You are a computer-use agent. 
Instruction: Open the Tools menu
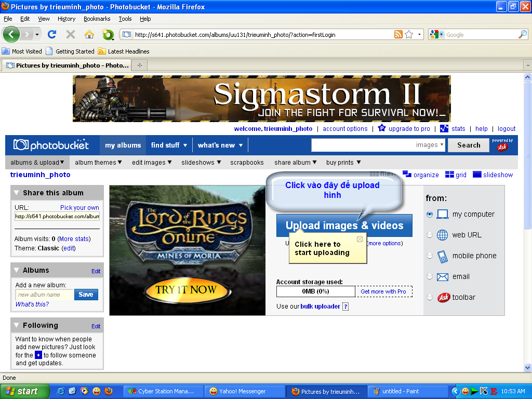point(125,19)
